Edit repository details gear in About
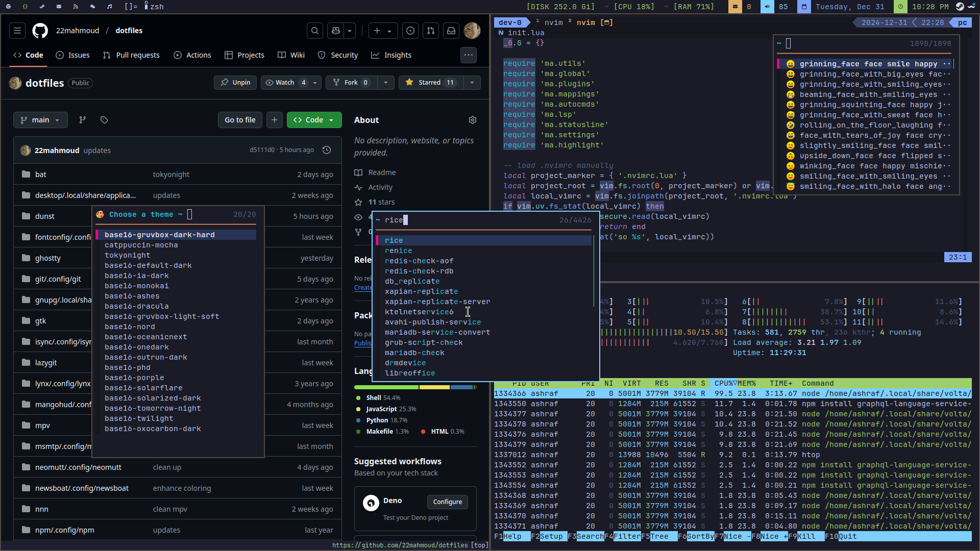This screenshot has height=551, width=980. pos(473,120)
